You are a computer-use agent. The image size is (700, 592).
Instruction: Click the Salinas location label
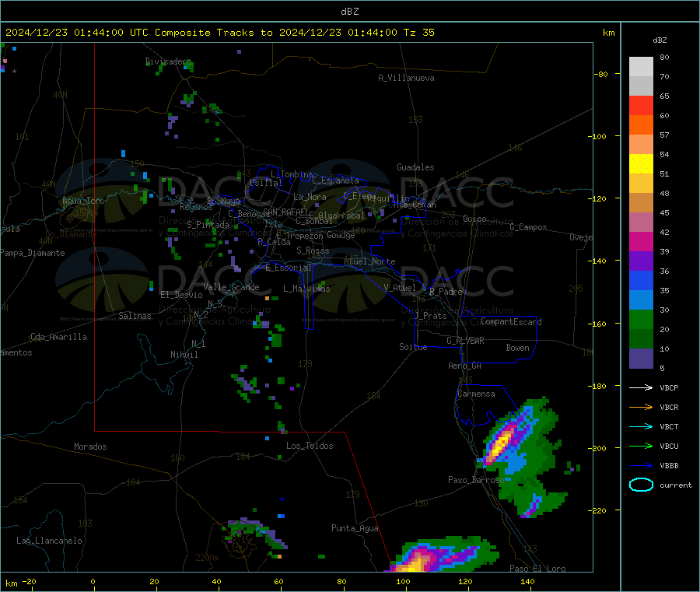click(x=135, y=316)
